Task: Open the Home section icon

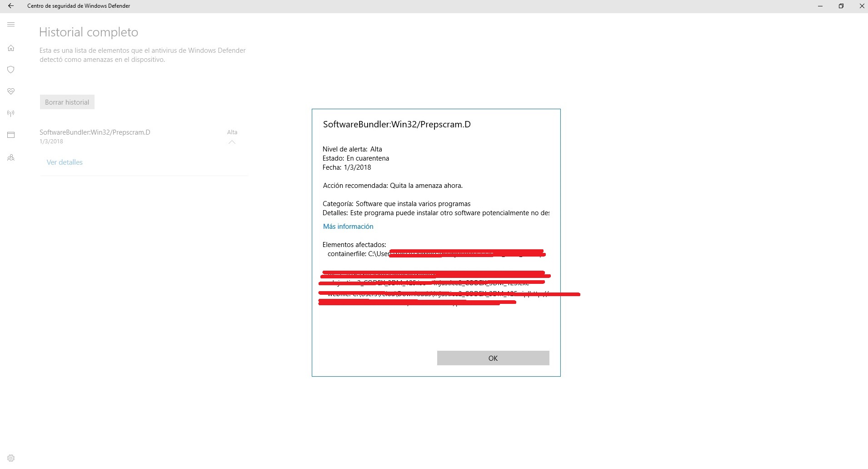Action: (x=11, y=48)
